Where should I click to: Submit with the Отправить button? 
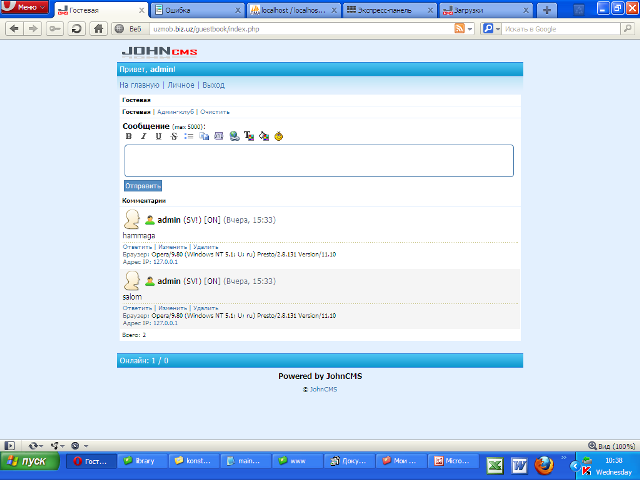[143, 186]
